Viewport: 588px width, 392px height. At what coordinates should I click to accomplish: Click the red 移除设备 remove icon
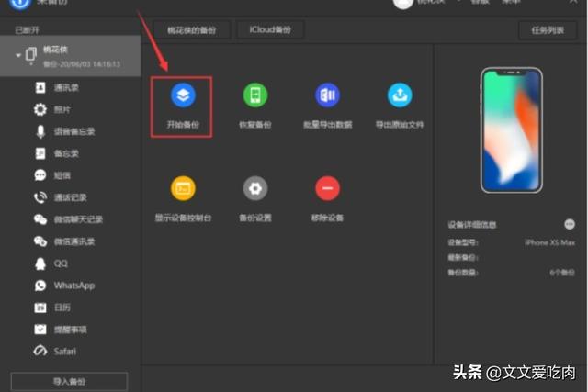[328, 189]
